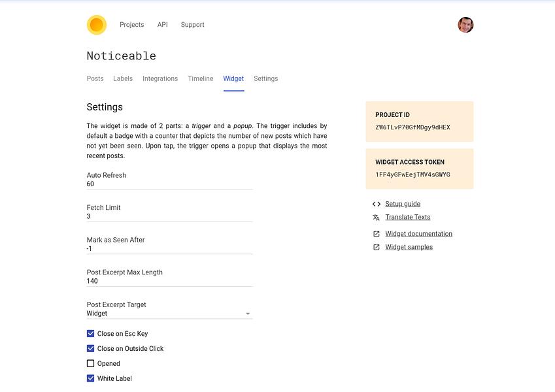Open Support in the top navigation

point(193,25)
